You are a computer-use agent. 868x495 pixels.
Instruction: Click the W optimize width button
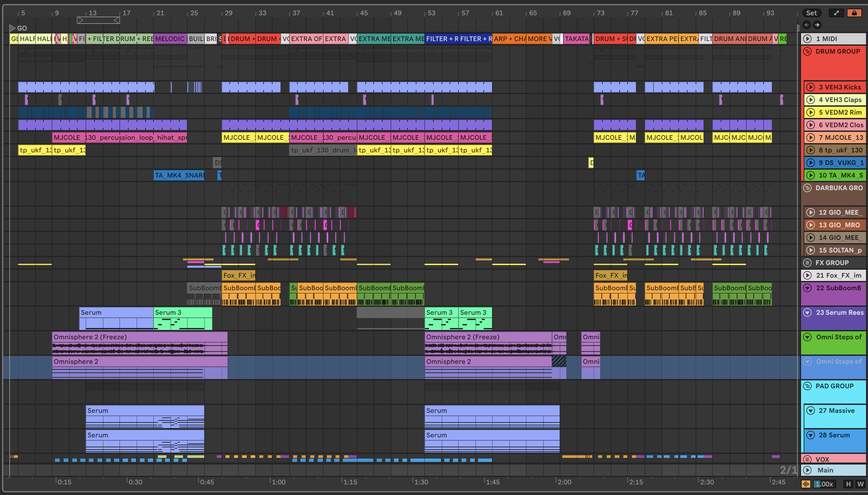(860, 484)
